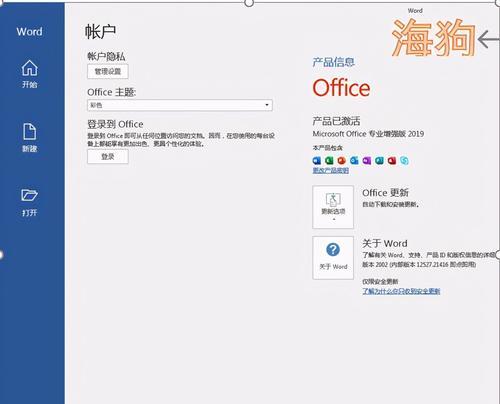The image size is (500, 404).
Task: Open the security updates explanation link
Action: pyautogui.click(x=401, y=291)
